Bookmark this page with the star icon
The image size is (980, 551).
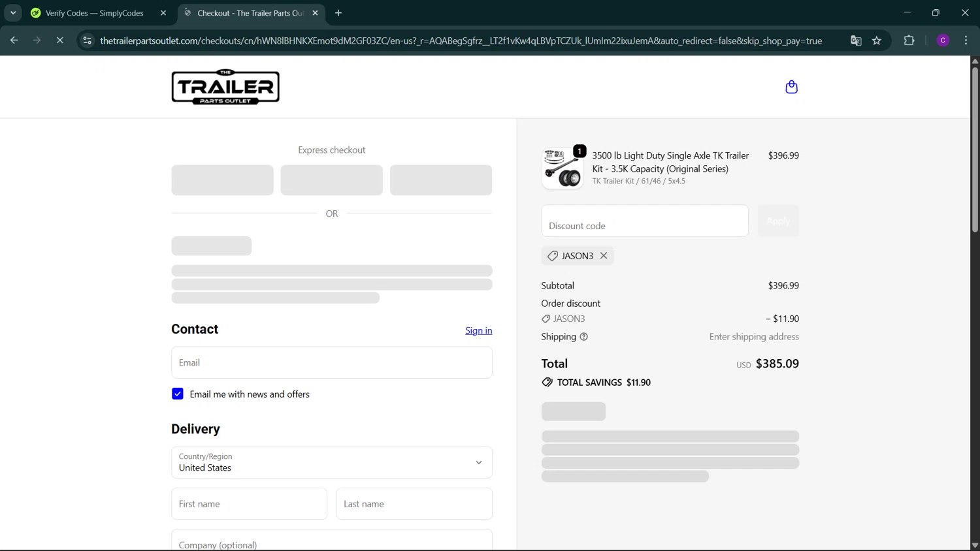[x=877, y=40]
